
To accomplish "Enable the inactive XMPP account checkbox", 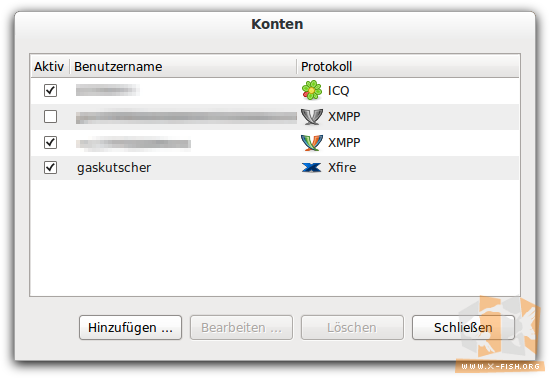I will (x=50, y=116).
